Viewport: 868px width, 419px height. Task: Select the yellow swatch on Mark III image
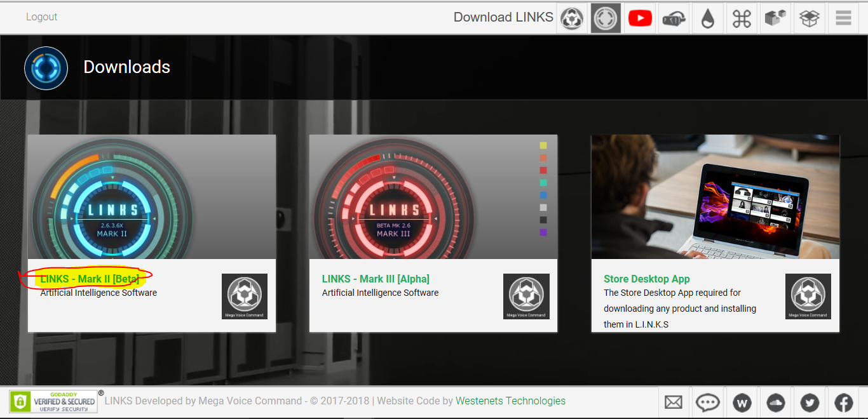(x=543, y=145)
